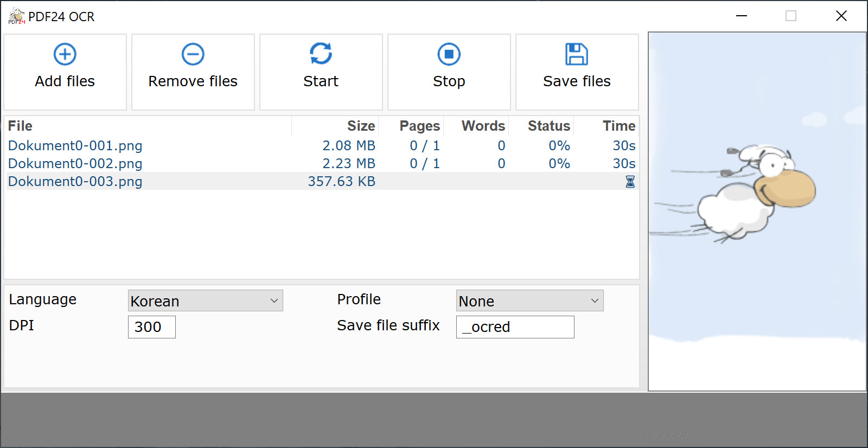Close the PDF24 OCR window
The width and height of the screenshot is (868, 448).
(841, 16)
